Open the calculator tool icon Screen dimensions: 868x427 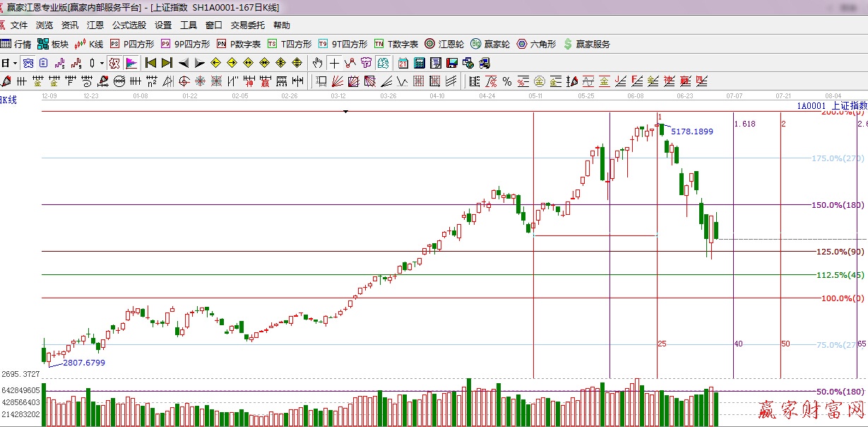click(420, 63)
